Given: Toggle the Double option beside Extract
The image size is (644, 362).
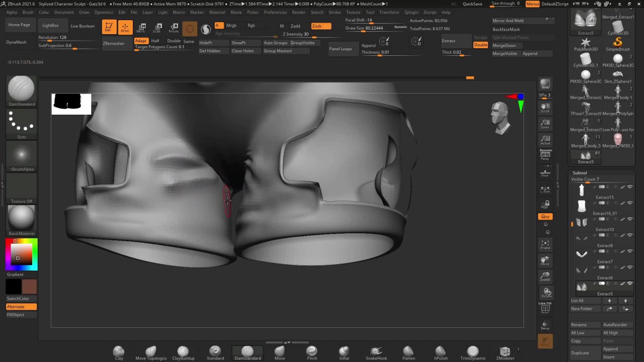Looking at the screenshot, I should 480,45.
